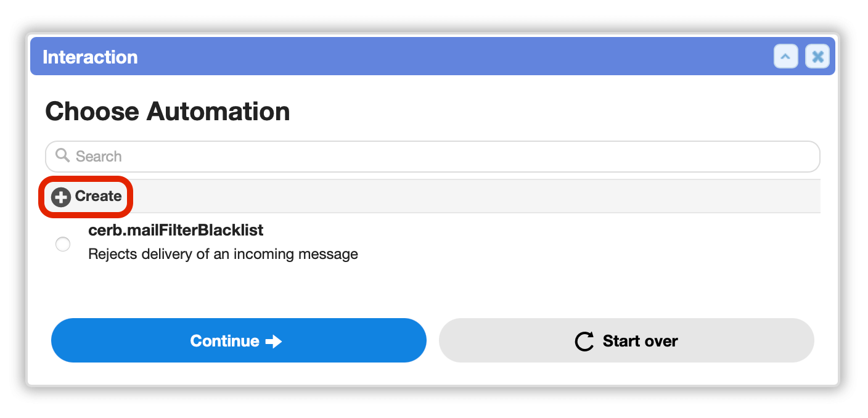868x418 pixels.
Task: Click the Search placeholder text
Action: point(99,157)
